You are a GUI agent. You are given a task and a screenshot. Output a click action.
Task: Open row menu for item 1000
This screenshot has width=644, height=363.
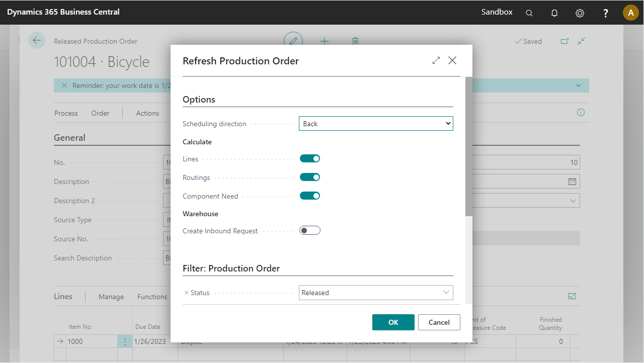point(125,341)
